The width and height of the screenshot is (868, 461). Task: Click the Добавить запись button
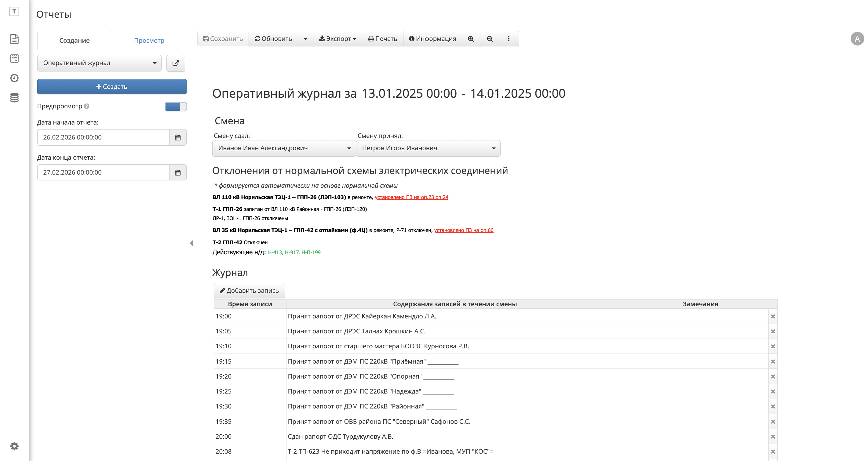pyautogui.click(x=249, y=291)
